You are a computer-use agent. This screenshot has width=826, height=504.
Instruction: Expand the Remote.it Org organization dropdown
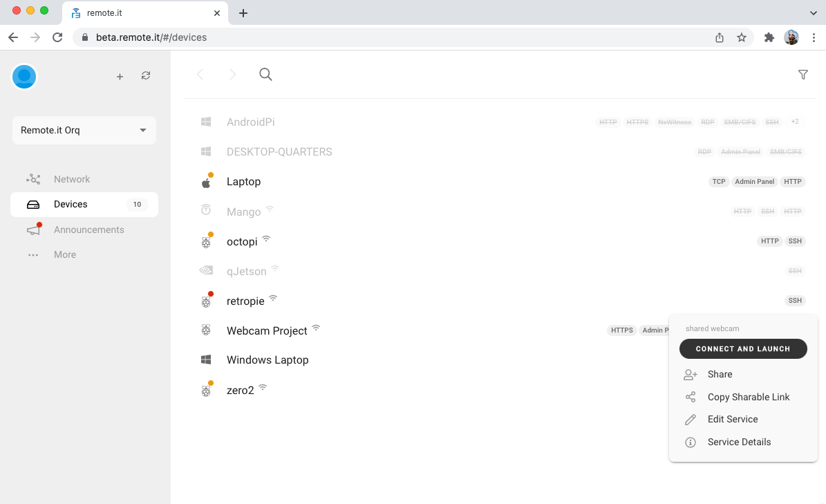pyautogui.click(x=84, y=130)
